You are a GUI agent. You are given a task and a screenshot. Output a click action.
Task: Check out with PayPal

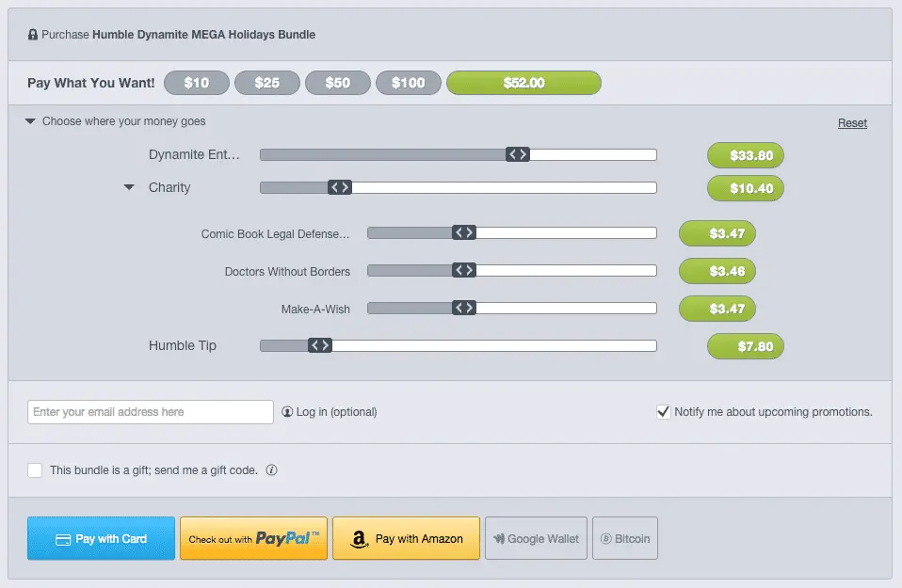(x=253, y=538)
